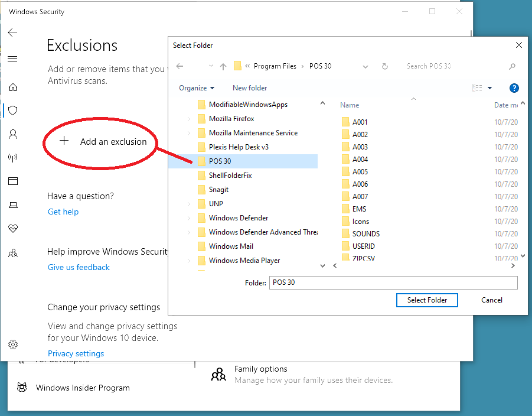This screenshot has width=532, height=416.
Task: Open App & browser control icon
Action: pos(12,181)
